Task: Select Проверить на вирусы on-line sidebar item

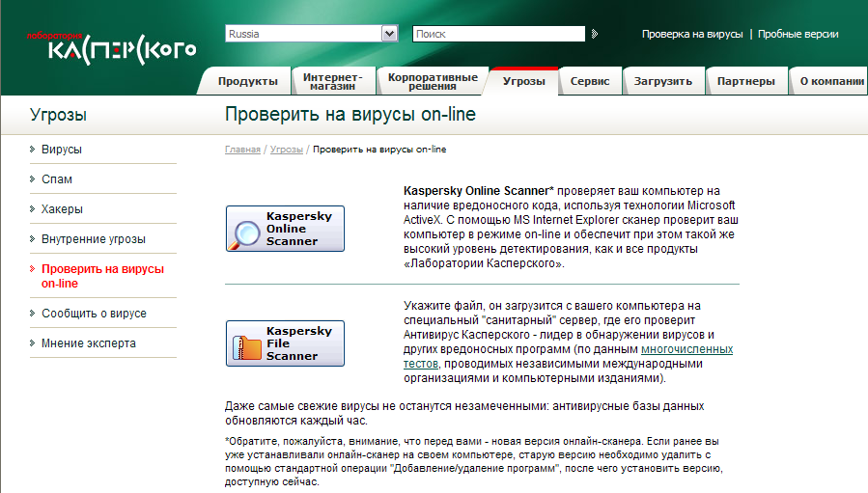Action: pos(103,276)
